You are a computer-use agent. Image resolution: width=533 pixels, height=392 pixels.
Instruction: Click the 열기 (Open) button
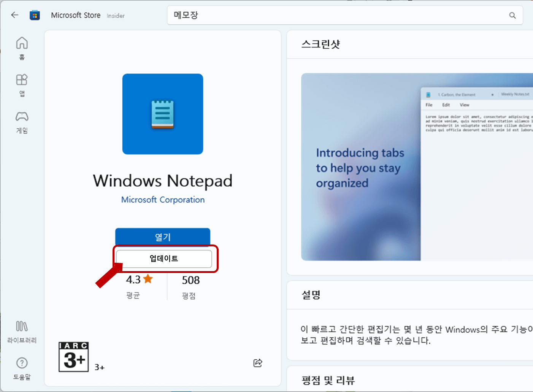163,237
